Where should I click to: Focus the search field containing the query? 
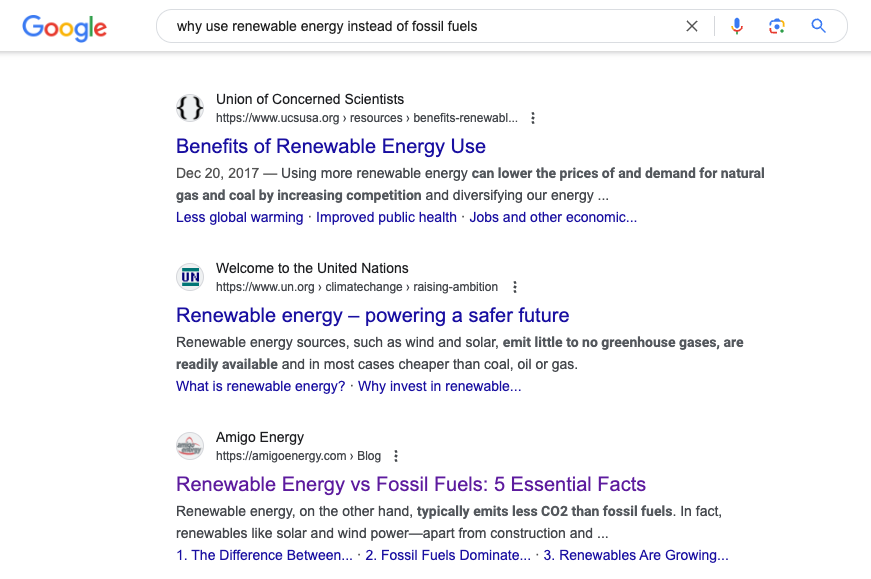[x=422, y=26]
